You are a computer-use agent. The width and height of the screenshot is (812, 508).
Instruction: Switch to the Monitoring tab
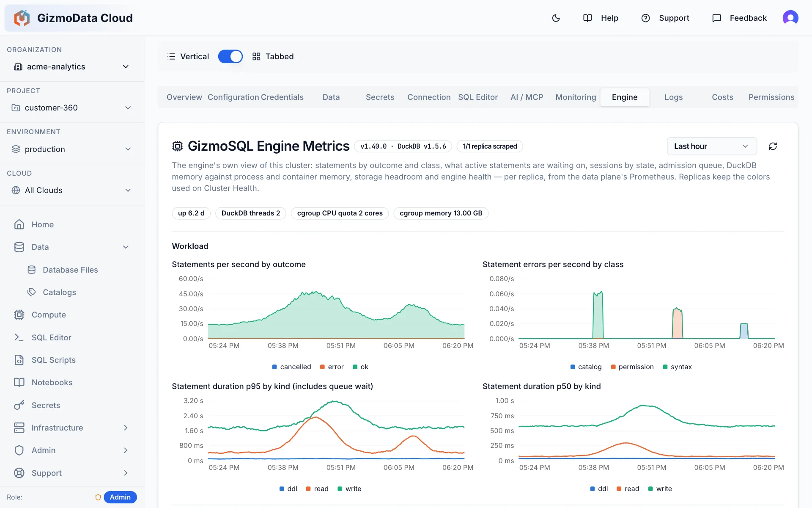(x=576, y=97)
